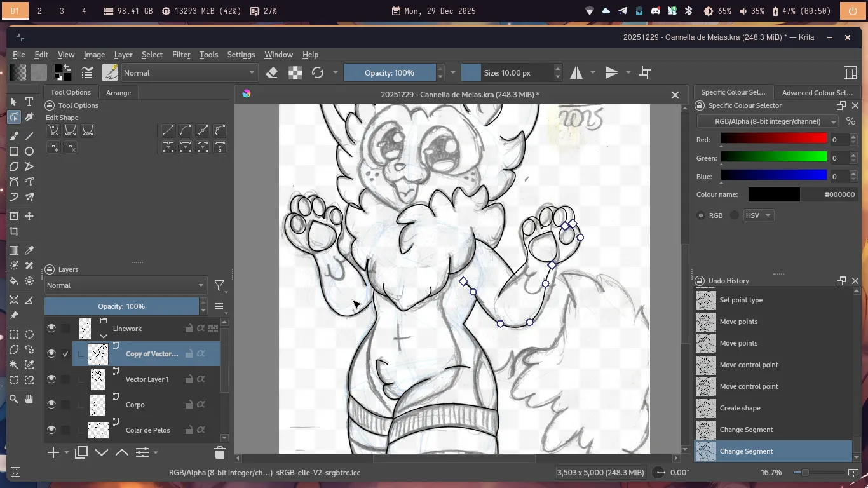Open the brush blending mode dropdown
Screen dimensions: 868x488
click(189, 72)
